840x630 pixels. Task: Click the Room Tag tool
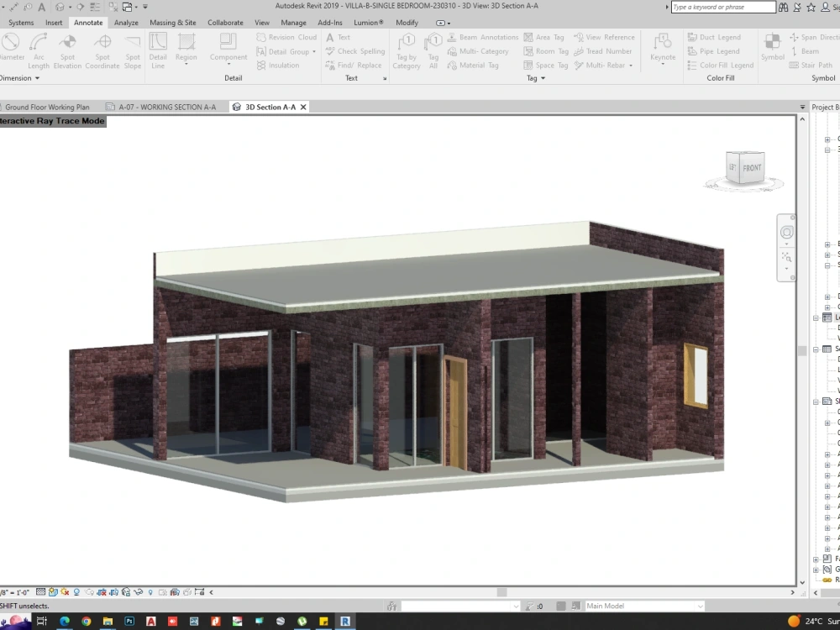[546, 51]
